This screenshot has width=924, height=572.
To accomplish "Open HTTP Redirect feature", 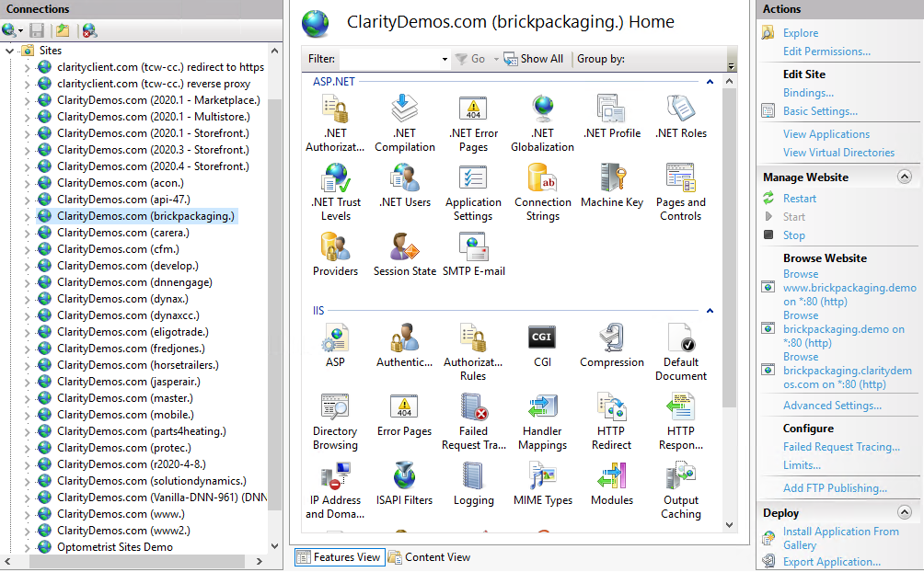I will tap(612, 422).
